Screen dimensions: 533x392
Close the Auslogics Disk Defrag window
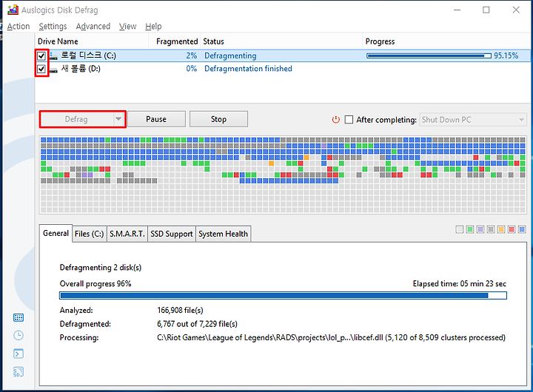tap(516, 10)
